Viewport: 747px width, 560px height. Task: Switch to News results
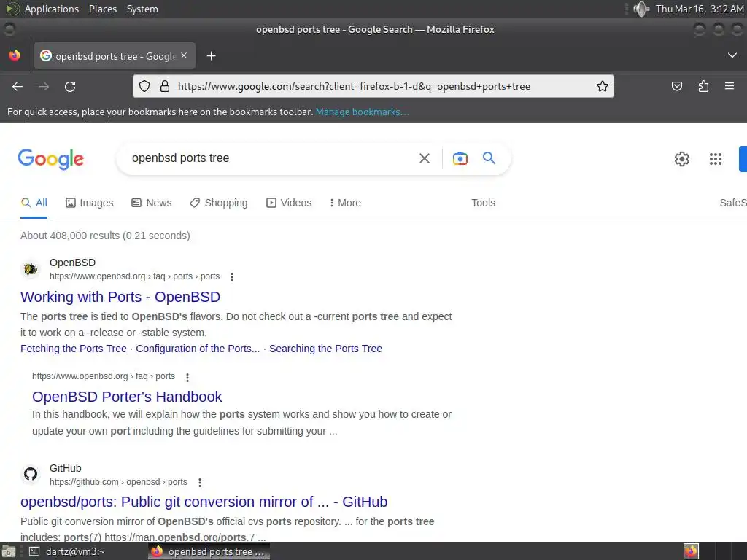pyautogui.click(x=152, y=203)
